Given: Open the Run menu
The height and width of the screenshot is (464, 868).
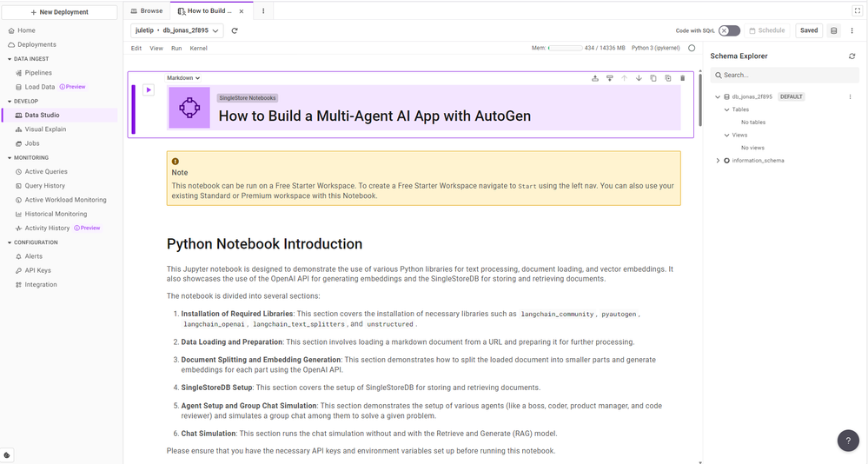Looking at the screenshot, I should coord(176,48).
